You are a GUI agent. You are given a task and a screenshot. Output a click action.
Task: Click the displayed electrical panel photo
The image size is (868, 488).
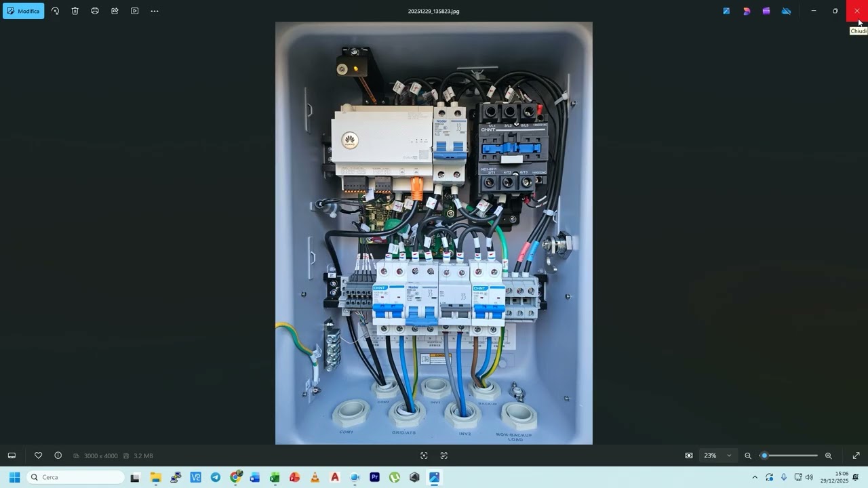coord(434,233)
